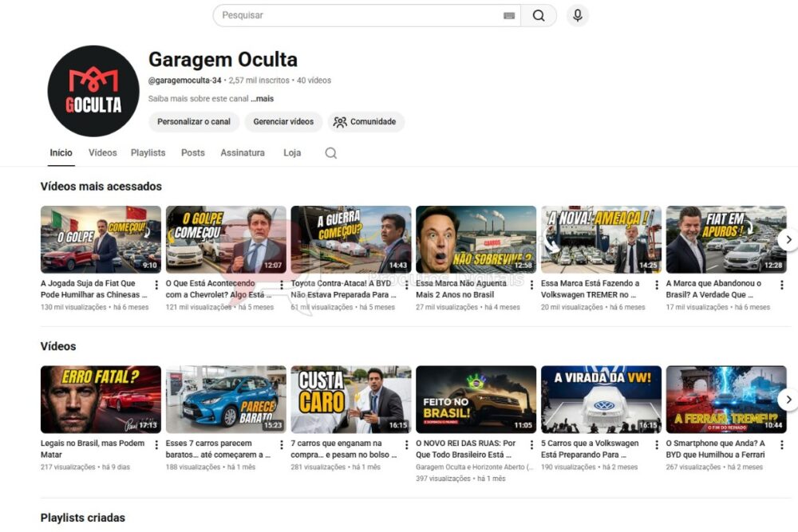
Task: Open 'CUSTA CARO' thumbnail
Action: coord(351,400)
